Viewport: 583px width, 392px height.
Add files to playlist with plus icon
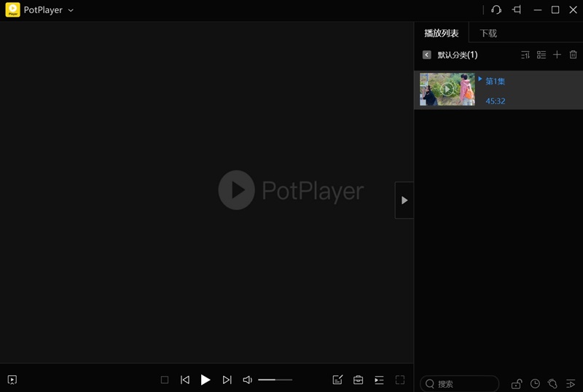coord(557,55)
